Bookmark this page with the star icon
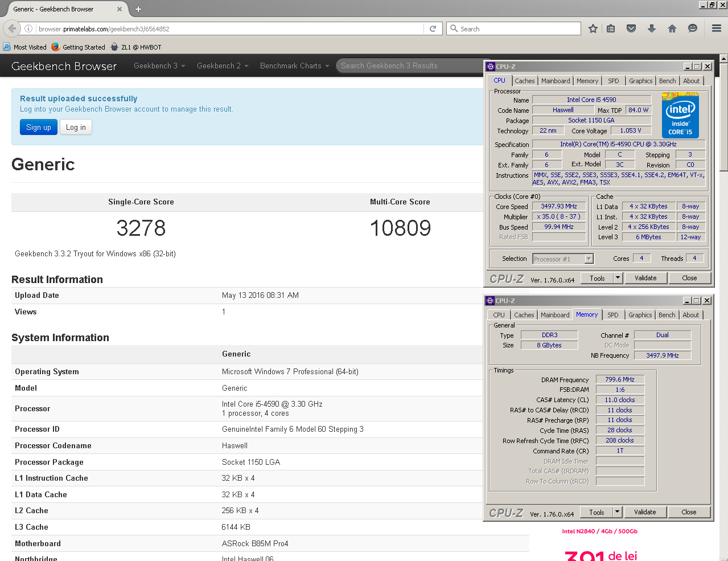 click(593, 28)
